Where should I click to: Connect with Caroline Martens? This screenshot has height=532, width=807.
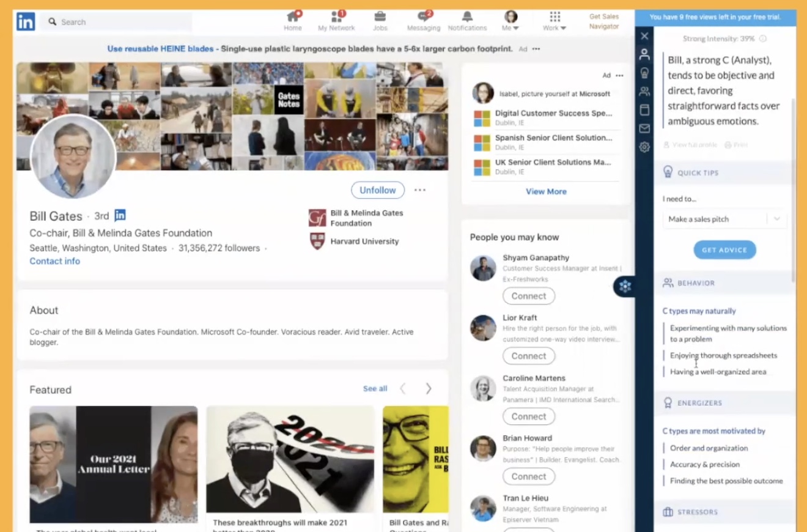point(529,416)
